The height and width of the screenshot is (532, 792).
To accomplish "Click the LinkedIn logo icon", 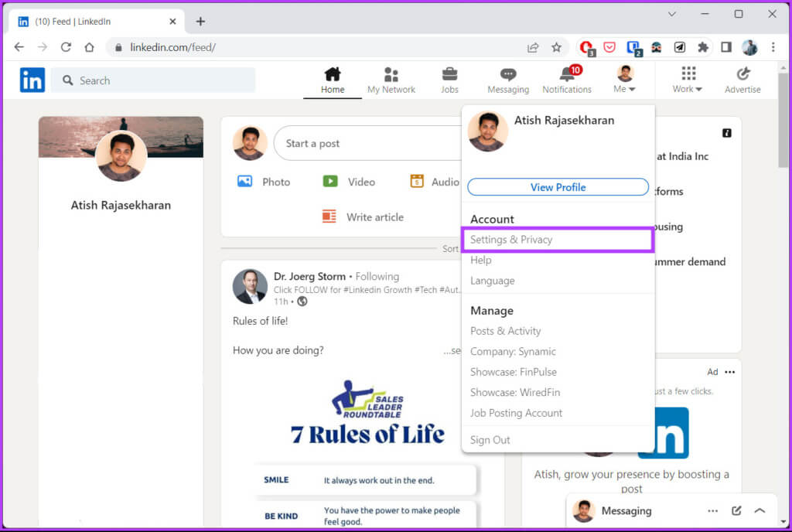I will (32, 80).
